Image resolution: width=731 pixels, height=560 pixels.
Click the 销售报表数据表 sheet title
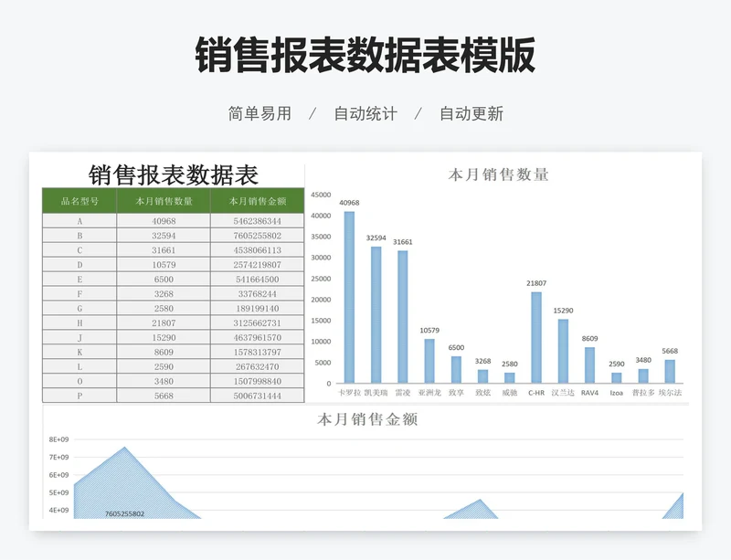173,175
